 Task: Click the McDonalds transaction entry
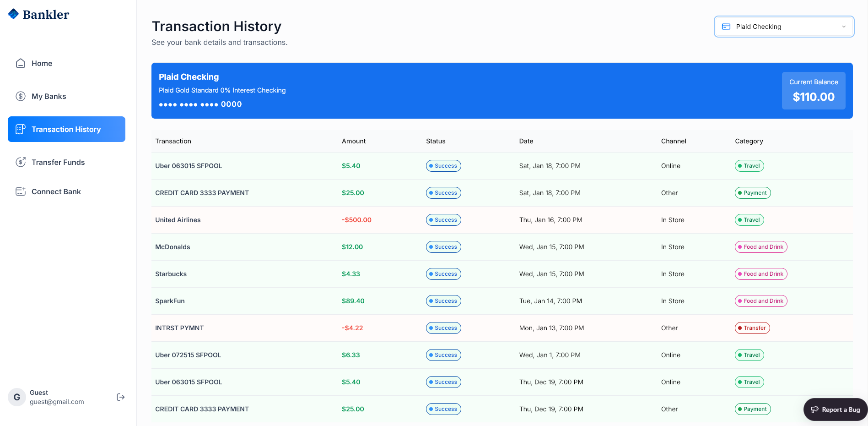[173, 247]
